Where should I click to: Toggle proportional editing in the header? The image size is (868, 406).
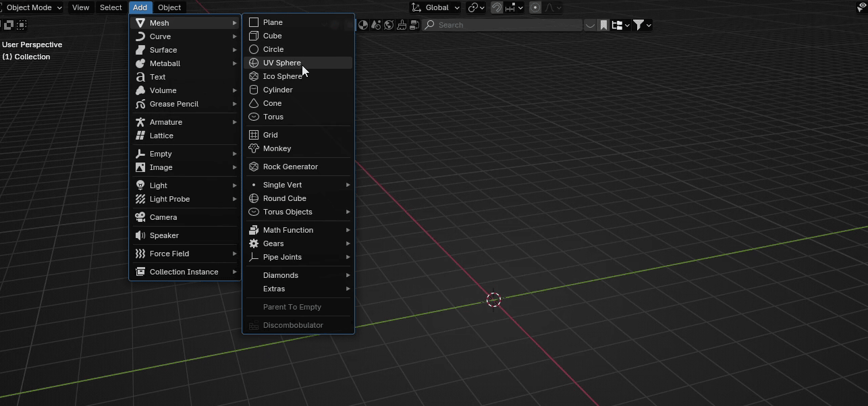point(535,7)
